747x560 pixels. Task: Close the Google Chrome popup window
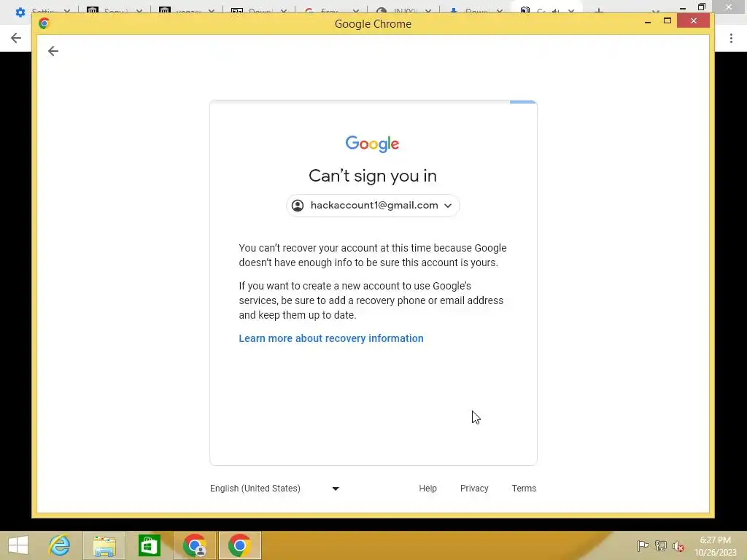[x=694, y=21]
